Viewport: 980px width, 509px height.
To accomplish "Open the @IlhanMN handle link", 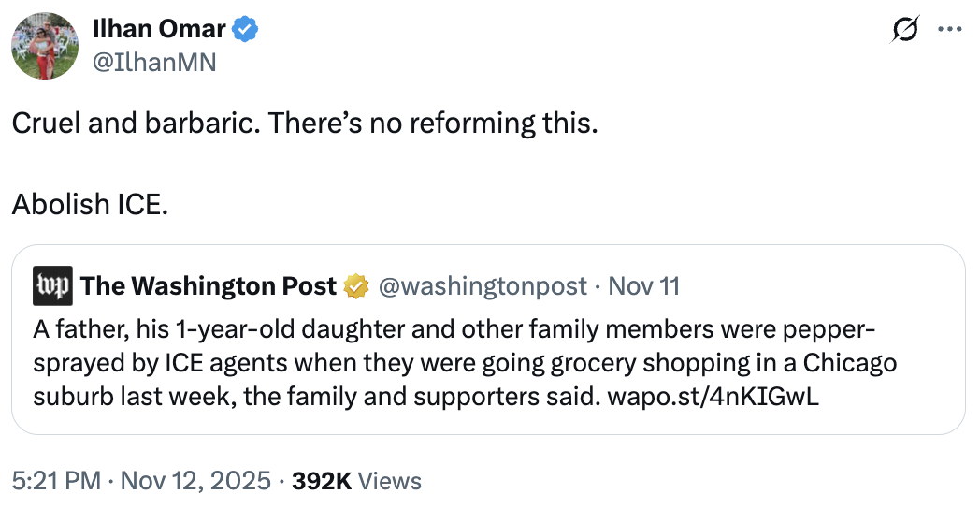I will [153, 64].
